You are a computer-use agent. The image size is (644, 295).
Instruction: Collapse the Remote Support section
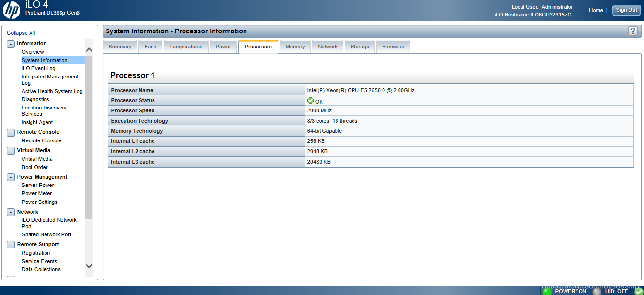click(x=11, y=245)
